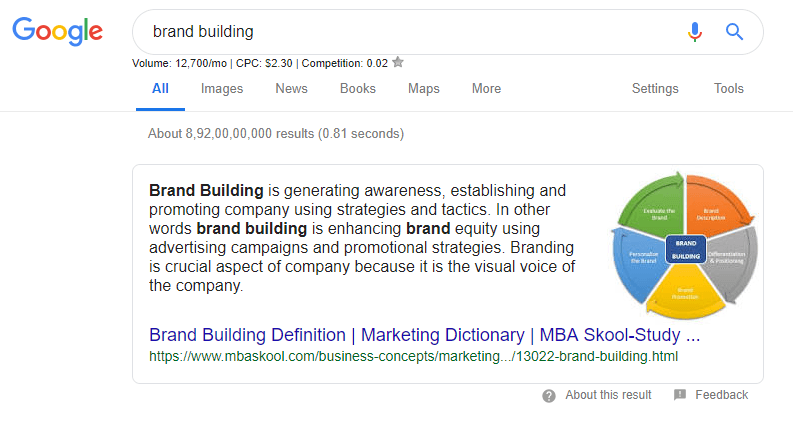Open the Books results tab

[x=358, y=88]
